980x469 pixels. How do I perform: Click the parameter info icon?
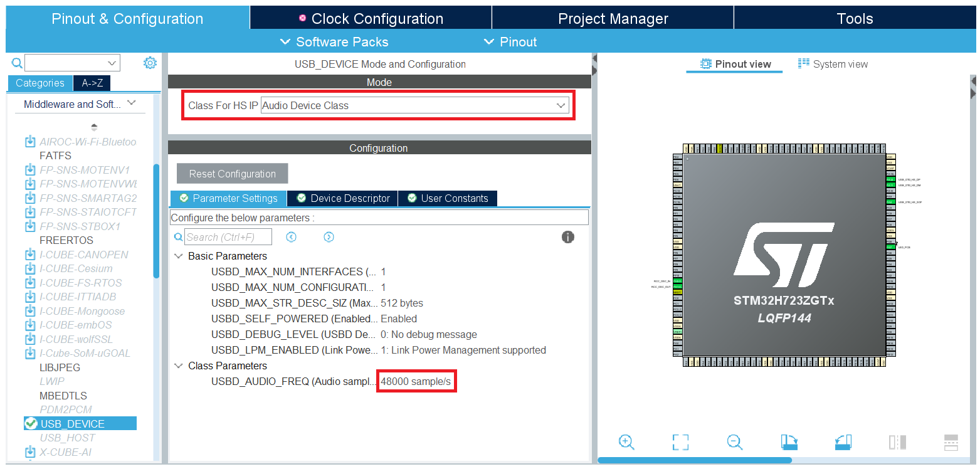pos(568,237)
